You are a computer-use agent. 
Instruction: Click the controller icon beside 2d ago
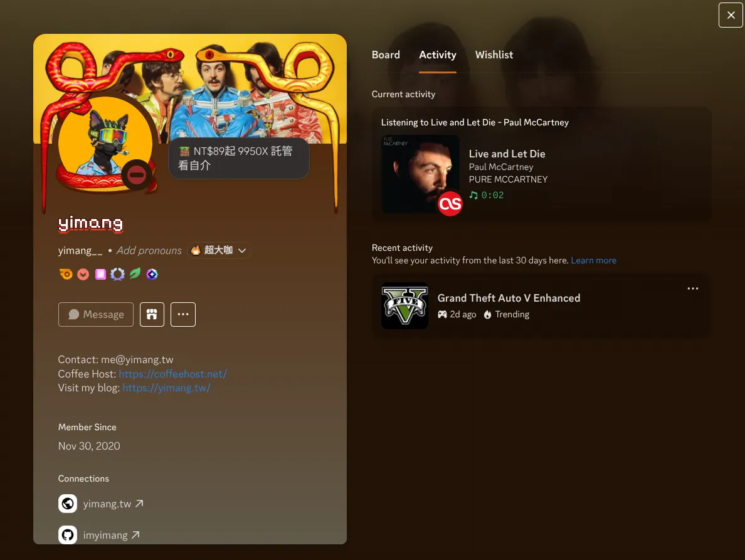(442, 314)
